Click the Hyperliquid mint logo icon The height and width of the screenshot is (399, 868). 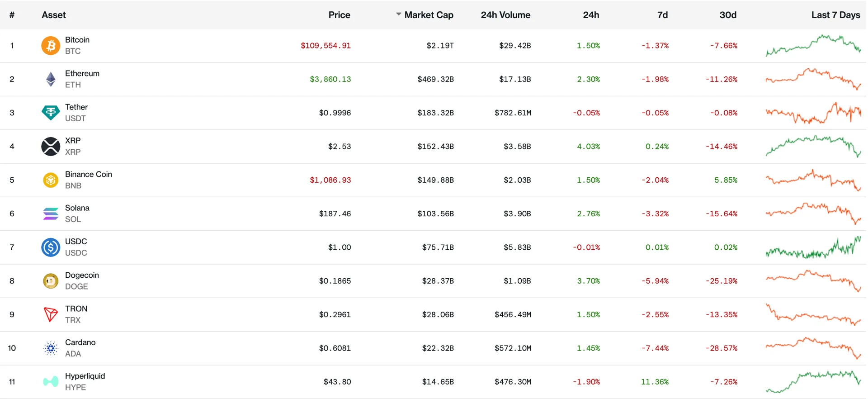tap(51, 382)
